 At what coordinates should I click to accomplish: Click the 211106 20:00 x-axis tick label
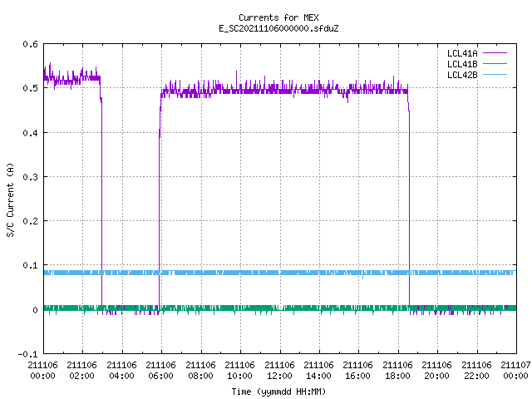pos(436,370)
